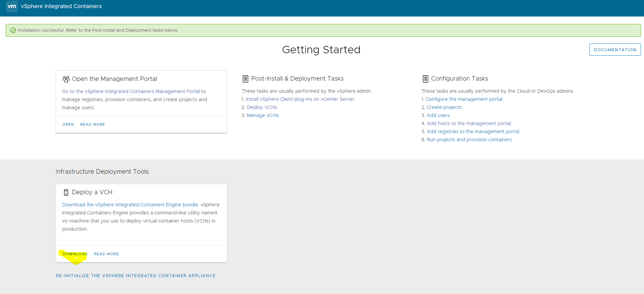Screen dimensions: 644x294
Task: Click the Configuration Tasks list icon
Action: 425,79
